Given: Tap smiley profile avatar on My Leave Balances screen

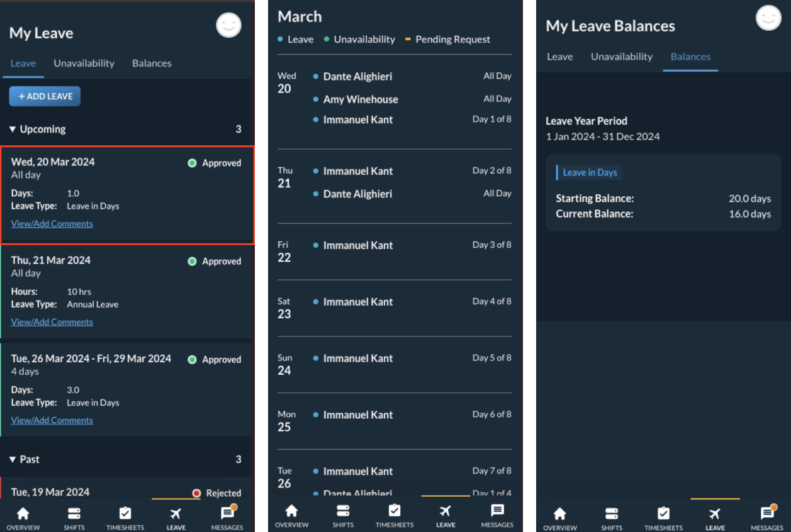Looking at the screenshot, I should tap(768, 18).
